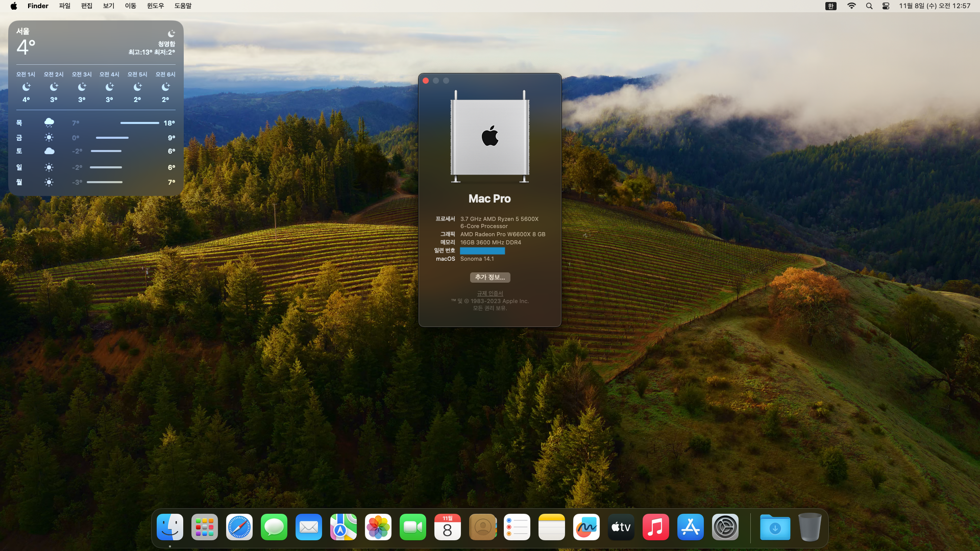Click the 토 daily forecast row
The height and width of the screenshot is (551, 980).
[x=96, y=151]
